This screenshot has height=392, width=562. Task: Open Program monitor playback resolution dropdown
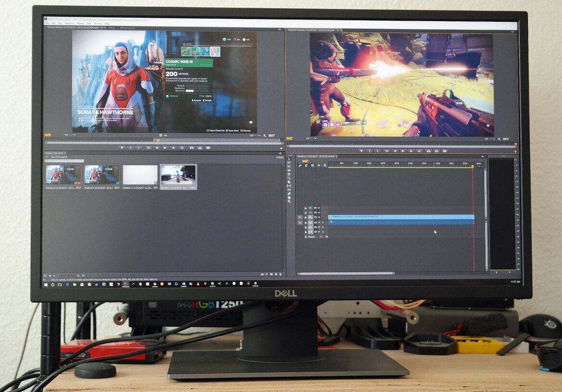(489, 139)
